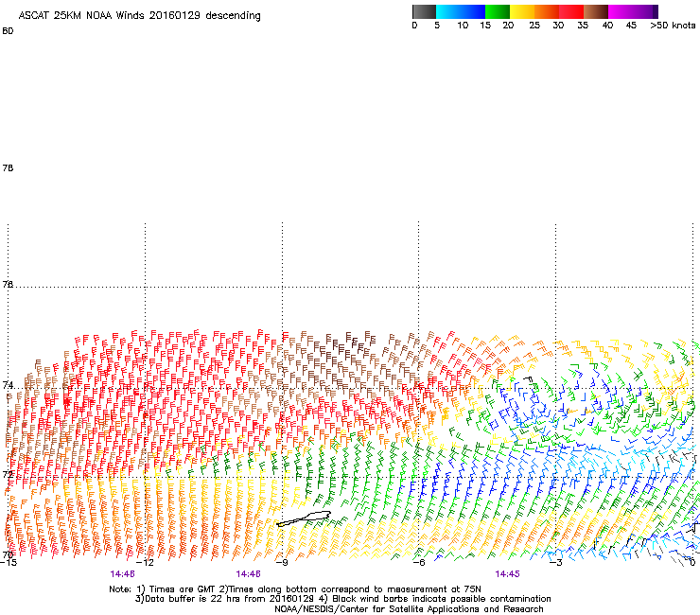
Task: Click the latitude axis label '74'
Action: [8, 385]
